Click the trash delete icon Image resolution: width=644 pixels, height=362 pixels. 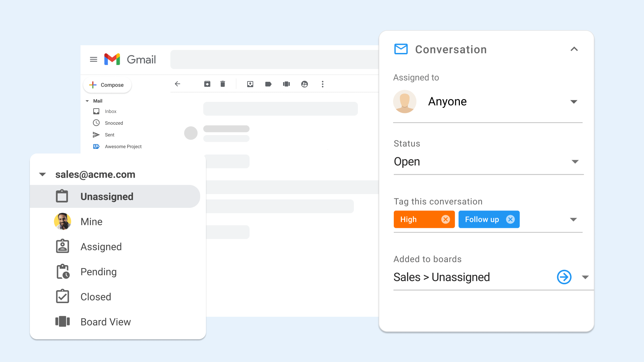(223, 84)
